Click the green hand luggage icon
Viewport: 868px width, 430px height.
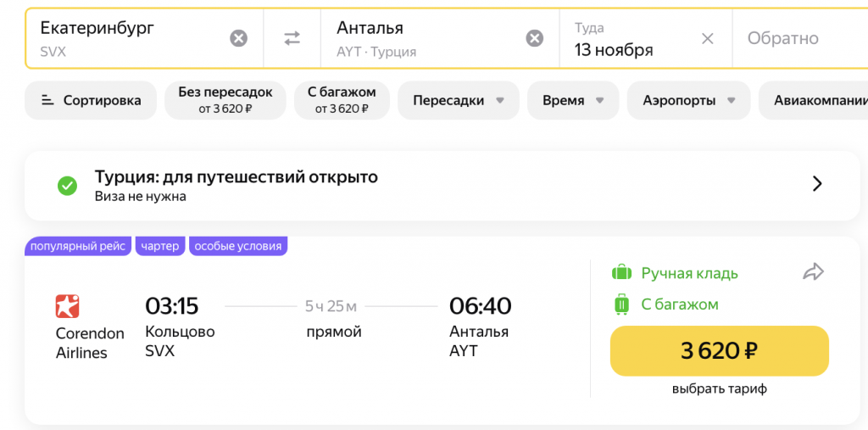point(622,273)
